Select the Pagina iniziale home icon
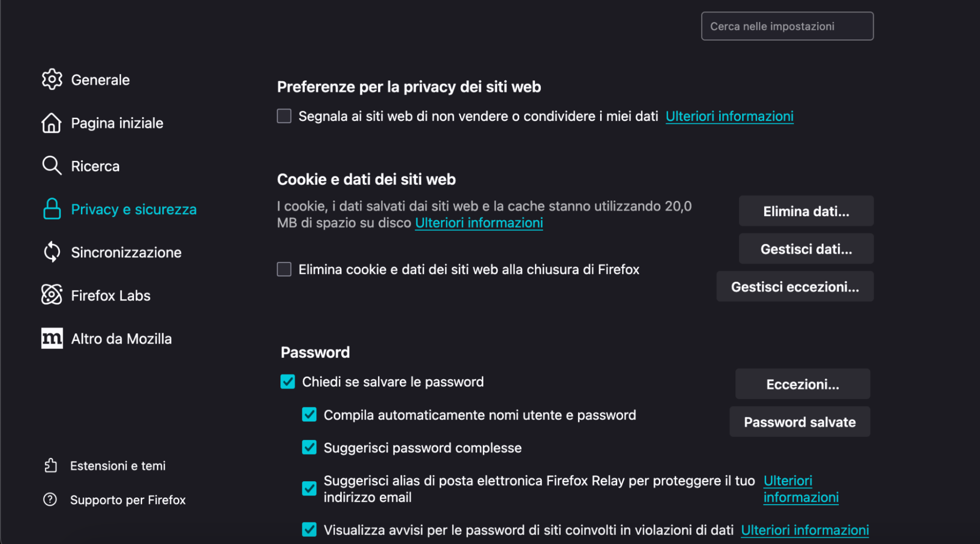This screenshot has height=544, width=980. click(51, 123)
